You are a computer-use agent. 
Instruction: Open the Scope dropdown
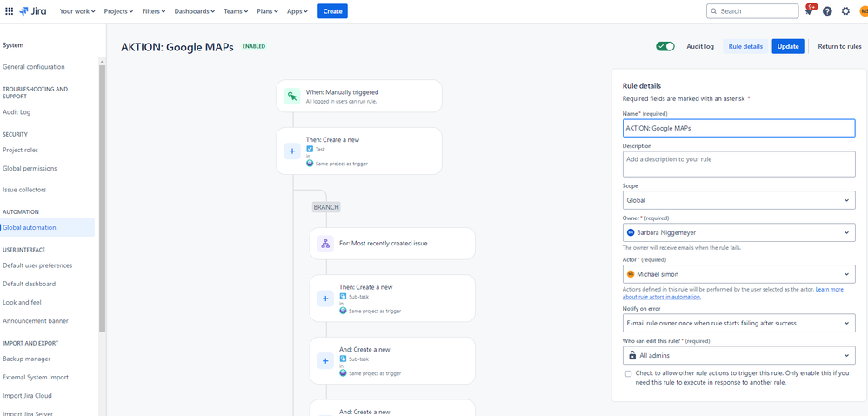point(738,200)
